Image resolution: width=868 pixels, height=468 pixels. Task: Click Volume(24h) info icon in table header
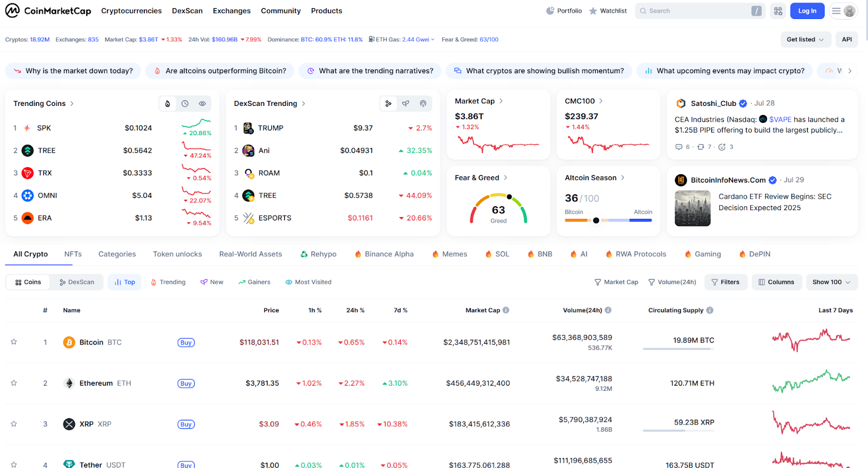[608, 311]
